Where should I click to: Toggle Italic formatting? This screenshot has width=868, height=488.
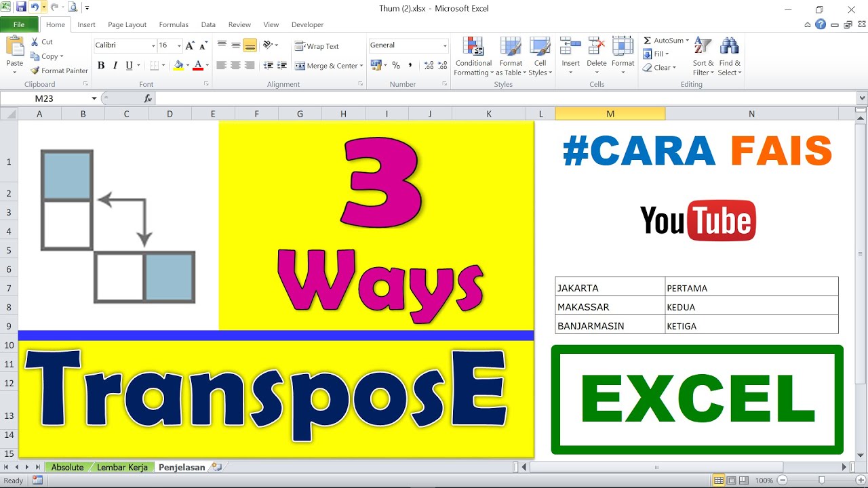[115, 66]
